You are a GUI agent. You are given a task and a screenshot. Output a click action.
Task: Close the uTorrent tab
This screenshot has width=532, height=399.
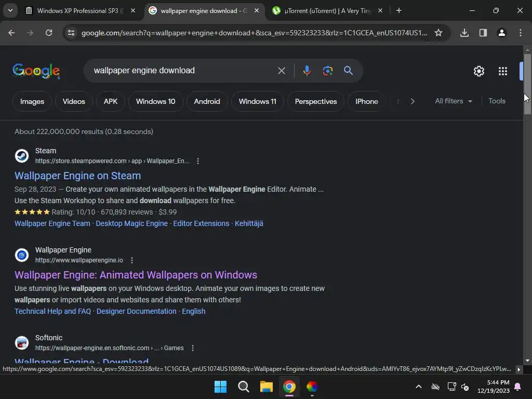coord(380,11)
